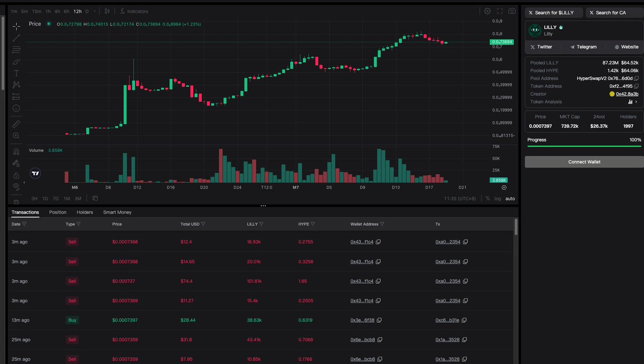
Task: Toggle log scale on the price axis
Action: pos(497,198)
